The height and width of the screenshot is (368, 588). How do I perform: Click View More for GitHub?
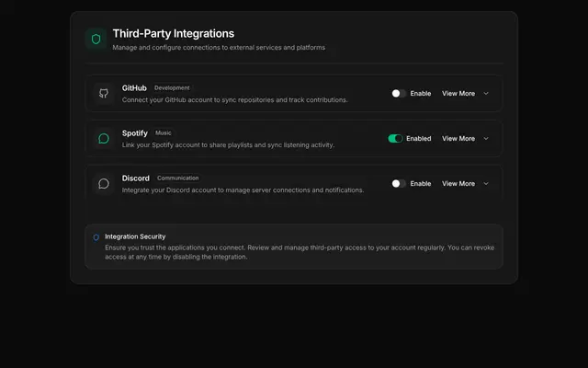pos(458,94)
